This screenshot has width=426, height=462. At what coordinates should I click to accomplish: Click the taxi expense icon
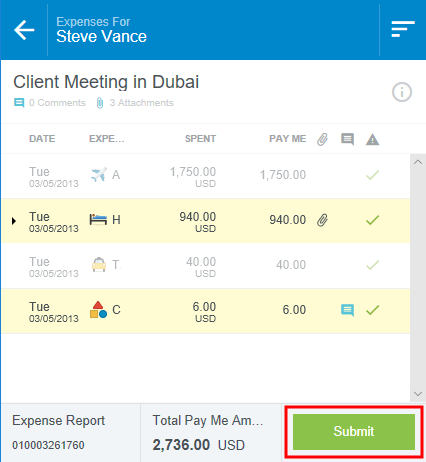(99, 265)
